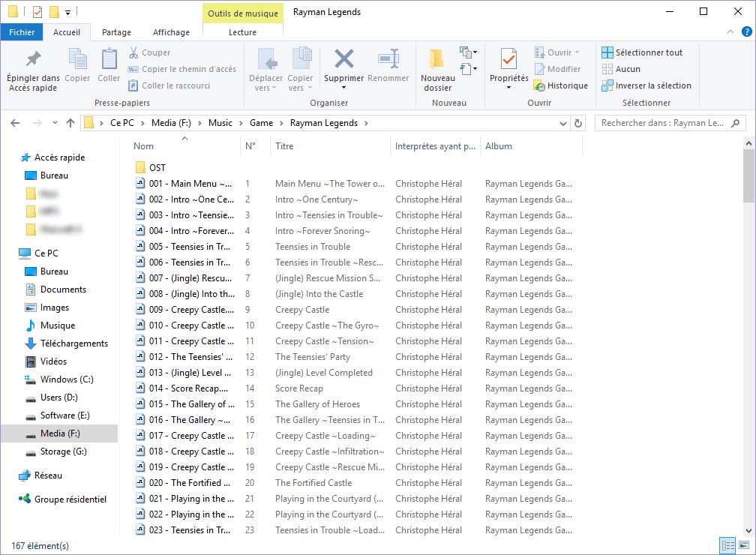Click Inverser la sélection
This screenshot has width=756, height=555.
[x=646, y=85]
